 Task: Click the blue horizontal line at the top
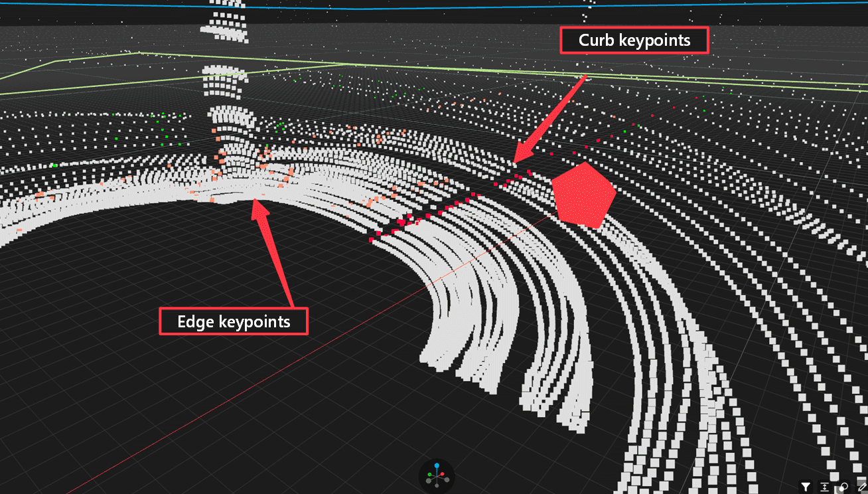pyautogui.click(x=431, y=7)
